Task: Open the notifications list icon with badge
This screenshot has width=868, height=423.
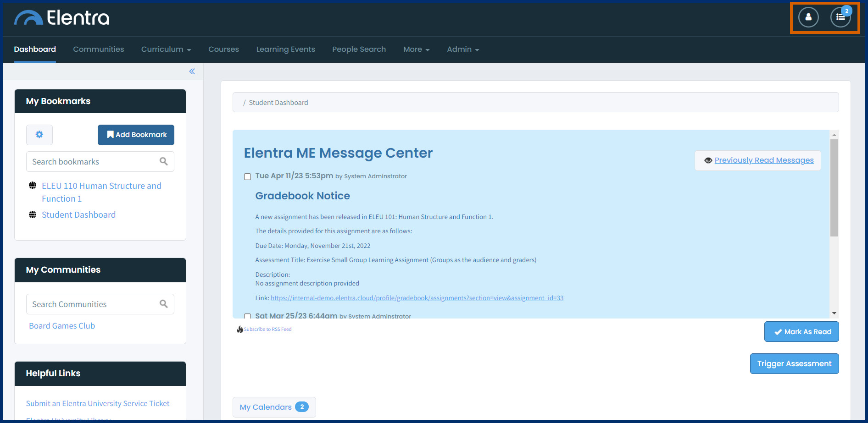Action: 840,17
